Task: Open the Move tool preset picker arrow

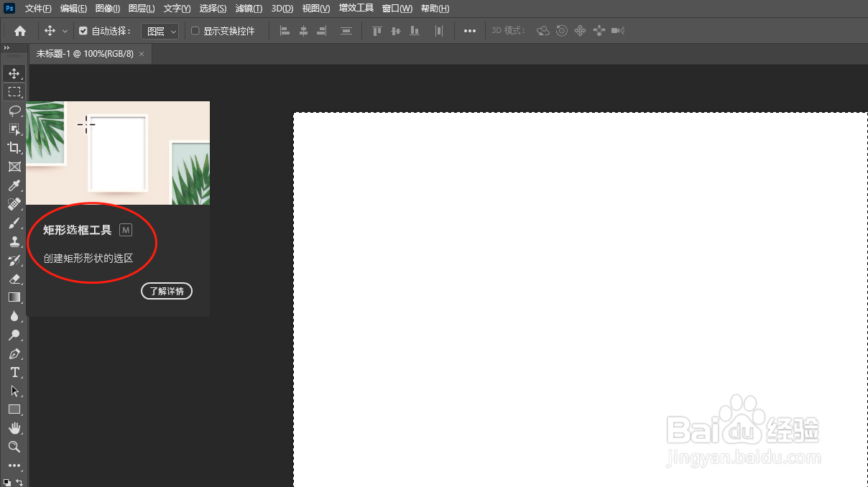Action: click(x=65, y=31)
